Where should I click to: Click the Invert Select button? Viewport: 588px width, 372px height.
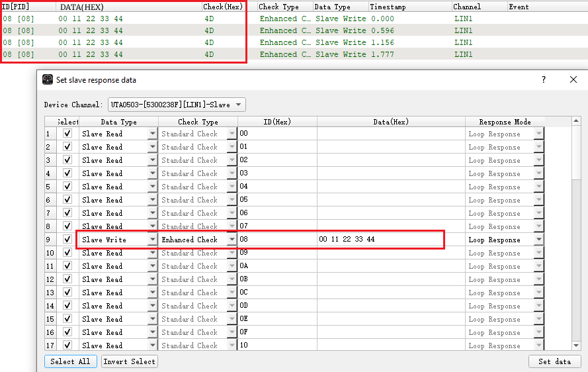[130, 361]
